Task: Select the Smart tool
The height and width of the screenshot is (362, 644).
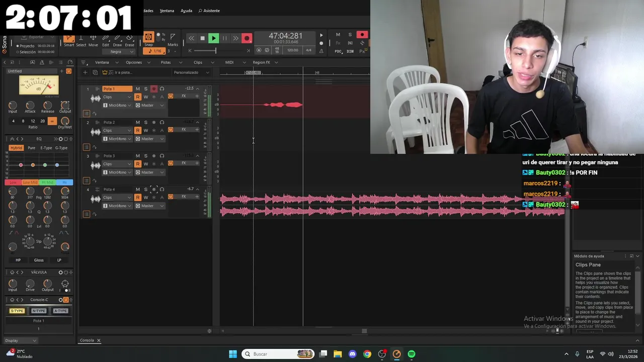Action: (x=69, y=40)
